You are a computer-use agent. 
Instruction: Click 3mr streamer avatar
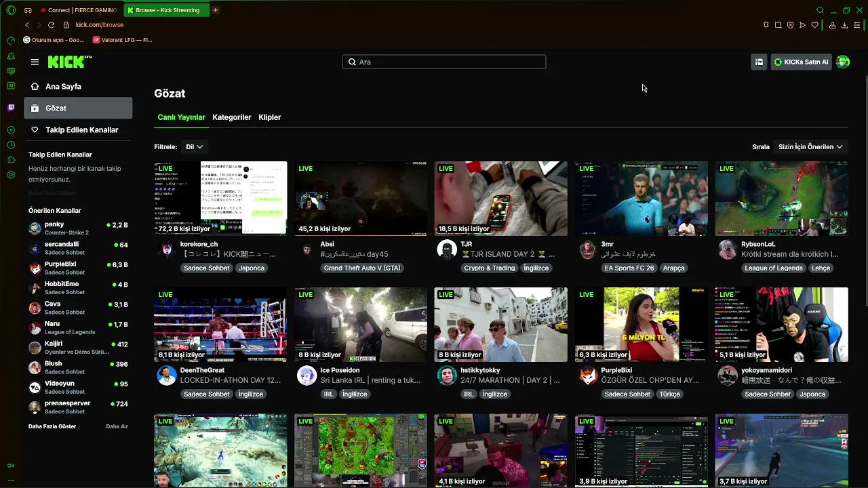pyautogui.click(x=588, y=249)
